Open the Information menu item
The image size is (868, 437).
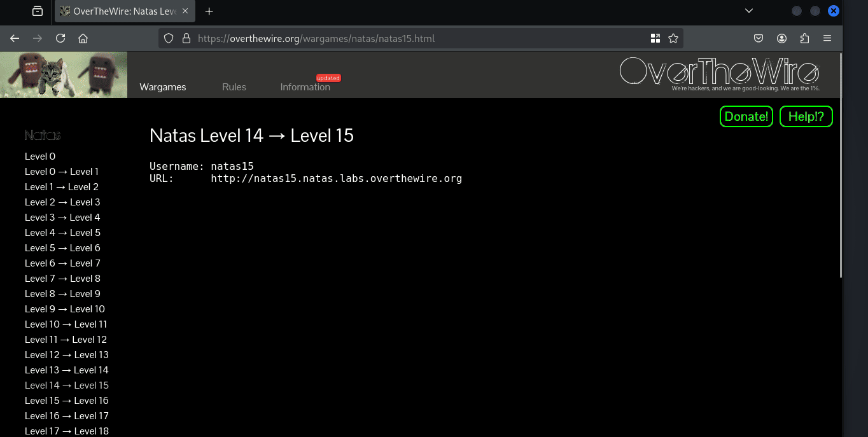305,87
